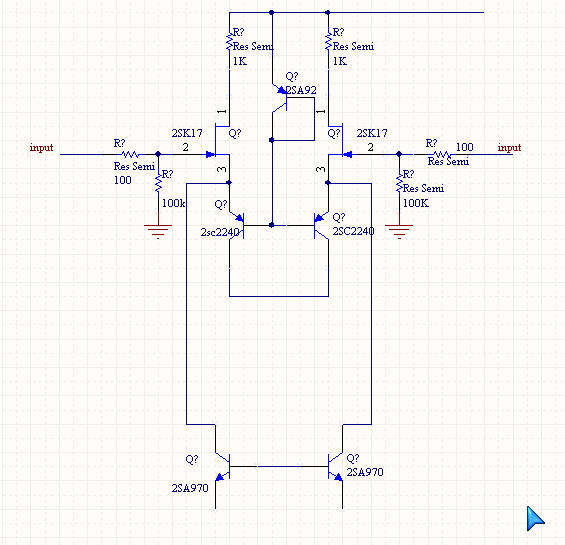The image size is (565, 545).
Task: Select the right 2SA970 transistor symbol
Action: click(x=335, y=466)
